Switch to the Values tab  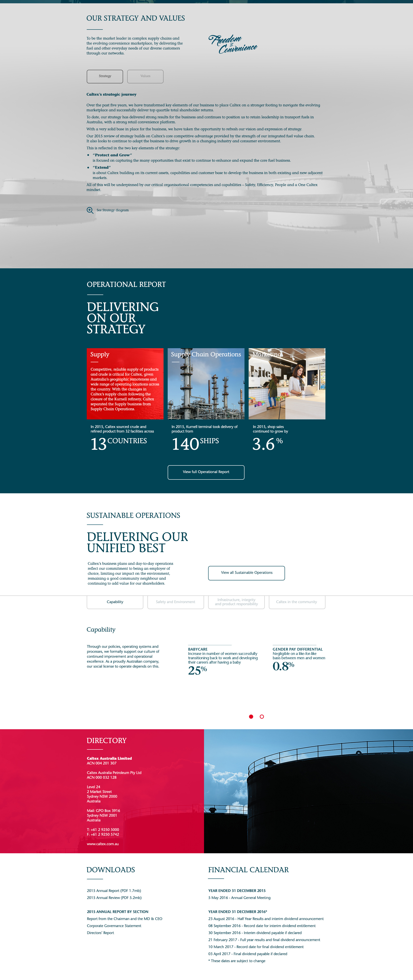click(x=145, y=76)
